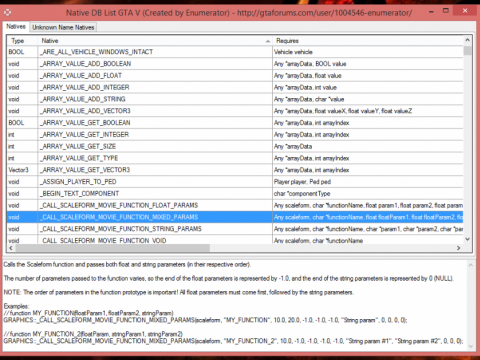Select the Natives tab
480x360 pixels.
[x=16, y=27]
